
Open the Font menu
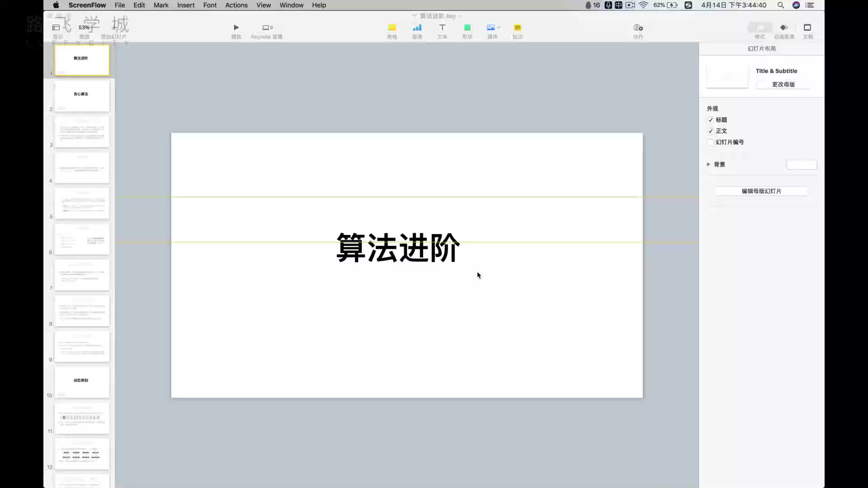[x=210, y=5]
